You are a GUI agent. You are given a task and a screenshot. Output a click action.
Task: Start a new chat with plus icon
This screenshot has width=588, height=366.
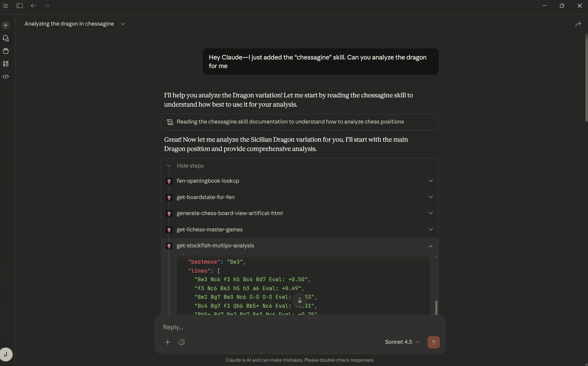pos(6,25)
